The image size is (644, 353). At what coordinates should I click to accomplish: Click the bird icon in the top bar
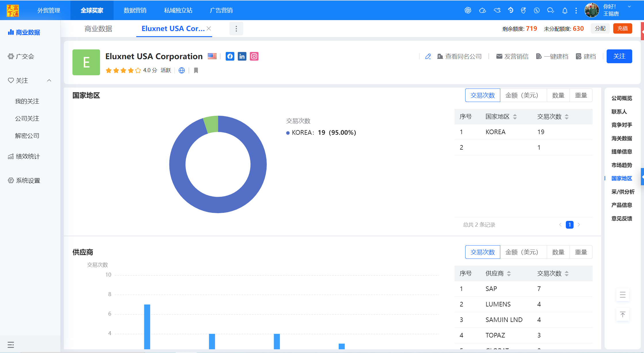click(497, 10)
